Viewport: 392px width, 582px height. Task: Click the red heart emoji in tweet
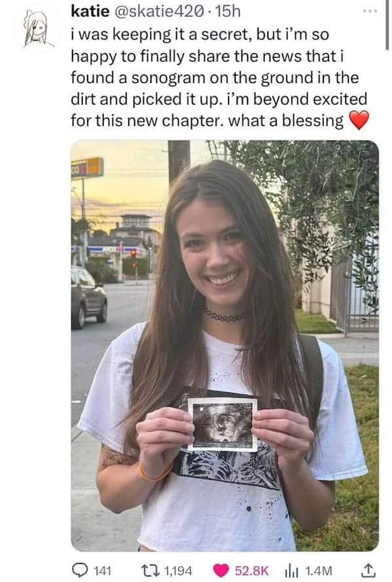point(359,120)
